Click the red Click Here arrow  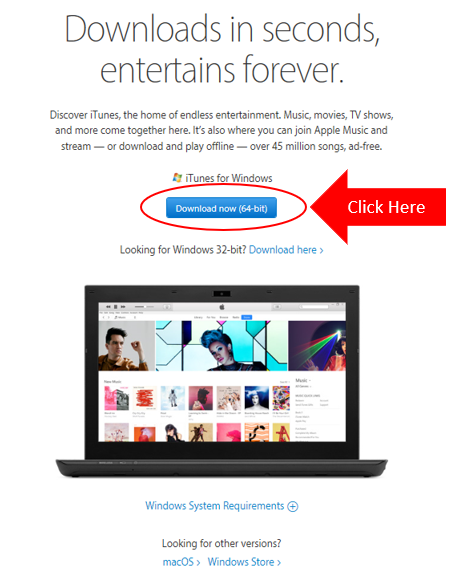[x=379, y=207]
